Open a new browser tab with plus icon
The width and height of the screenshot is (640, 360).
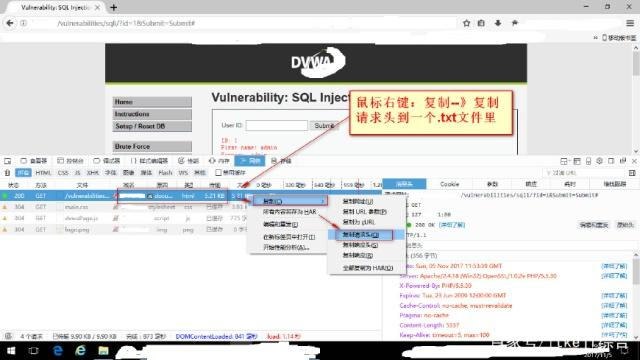[114, 7]
